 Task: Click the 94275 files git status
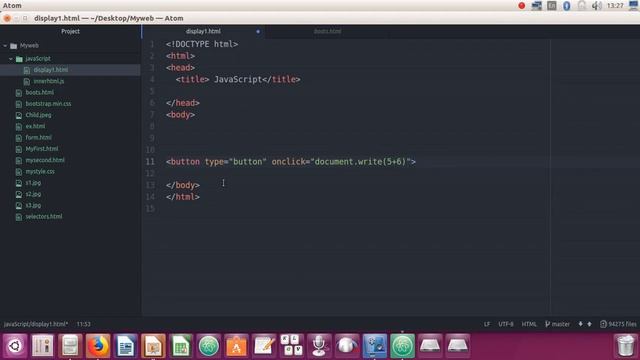tap(618, 324)
